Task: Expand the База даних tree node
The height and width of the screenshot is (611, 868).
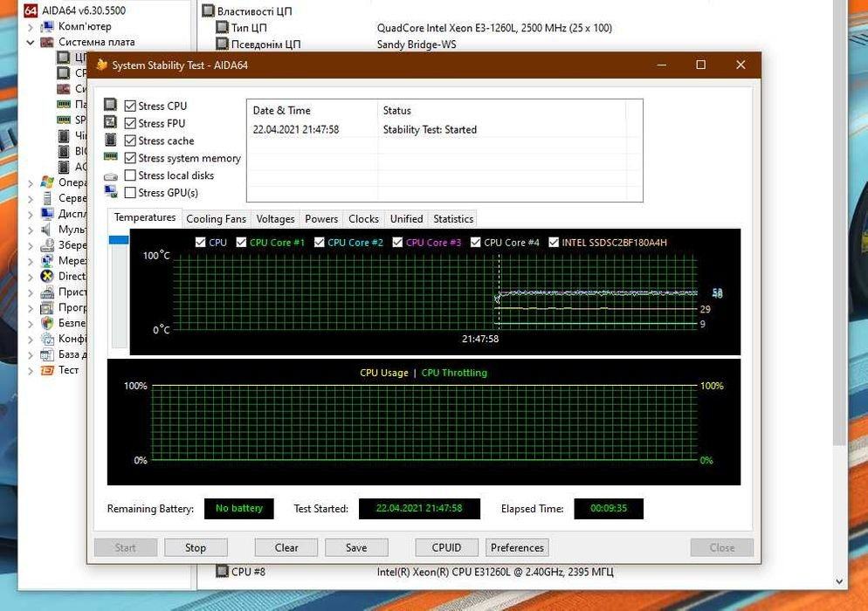Action: 31,354
